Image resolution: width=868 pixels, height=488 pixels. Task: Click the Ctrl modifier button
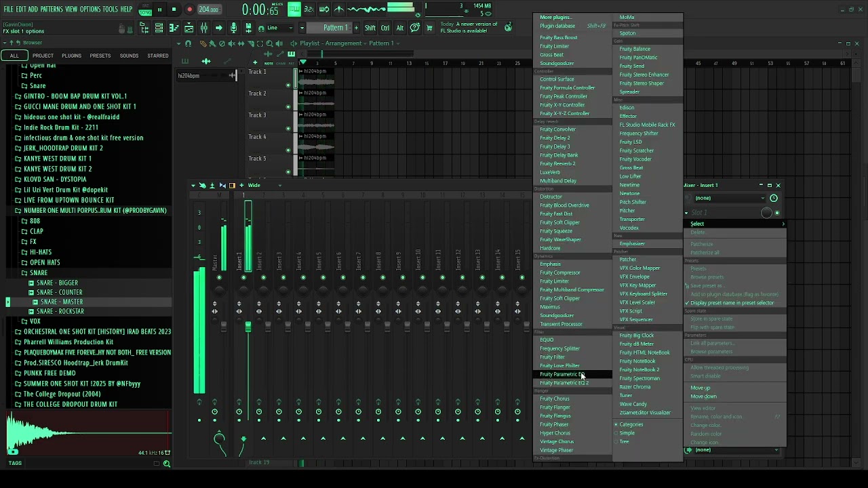click(x=385, y=28)
